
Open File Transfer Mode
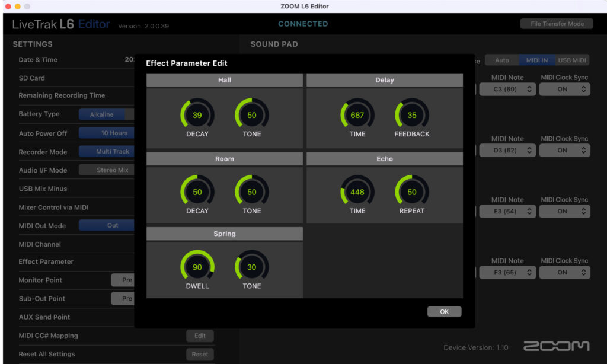click(x=557, y=24)
